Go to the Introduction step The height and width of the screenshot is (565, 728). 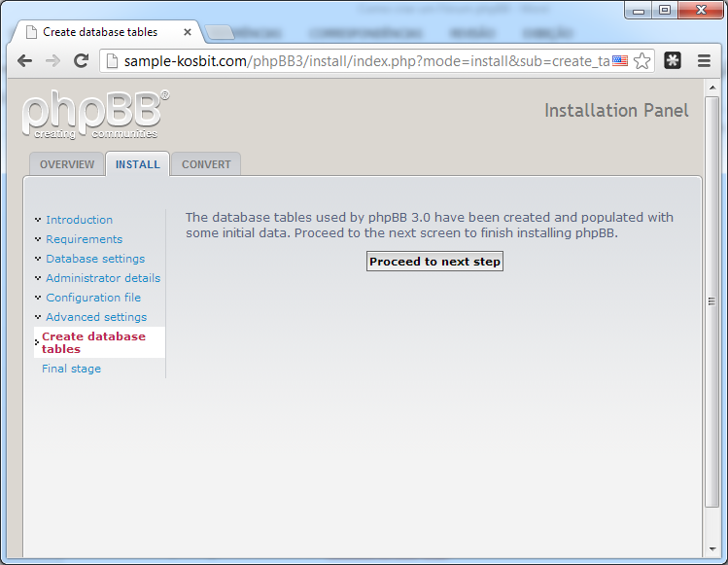[79, 220]
